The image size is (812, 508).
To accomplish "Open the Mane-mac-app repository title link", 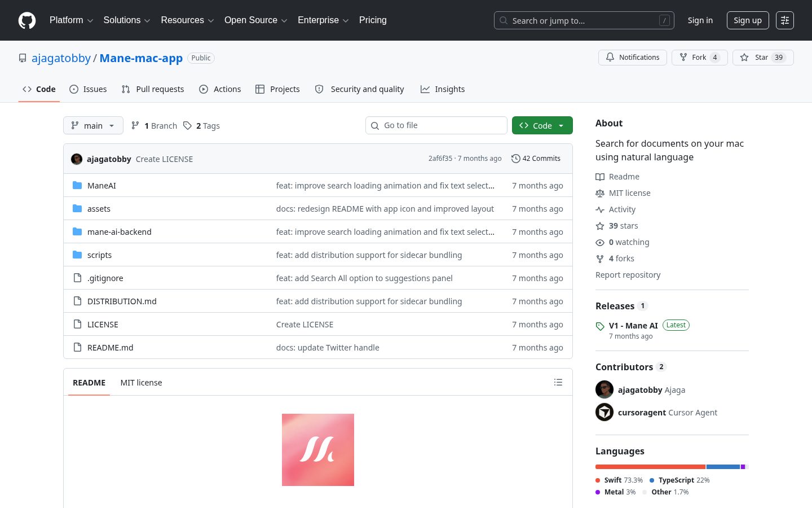I will click(x=141, y=58).
